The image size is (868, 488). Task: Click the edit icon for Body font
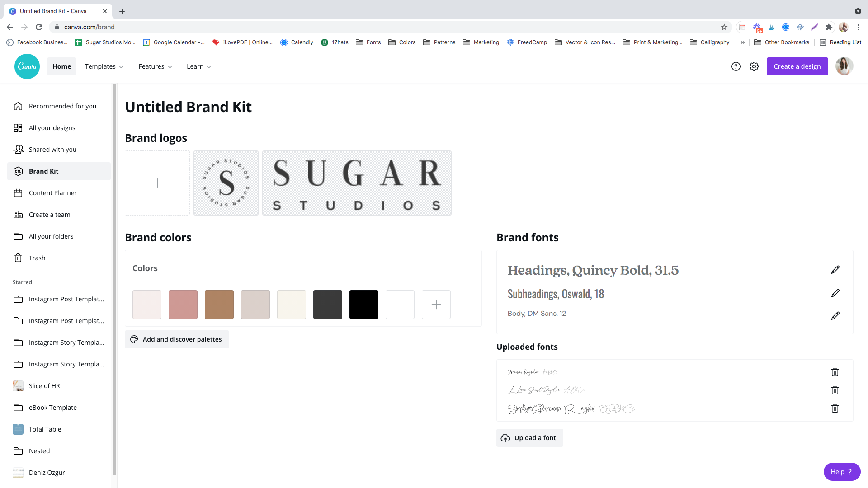click(x=835, y=315)
